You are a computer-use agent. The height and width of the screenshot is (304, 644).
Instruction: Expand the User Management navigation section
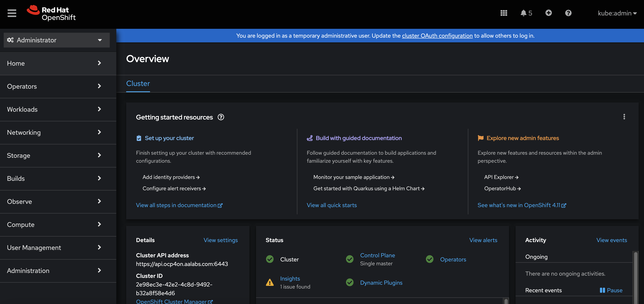point(58,247)
